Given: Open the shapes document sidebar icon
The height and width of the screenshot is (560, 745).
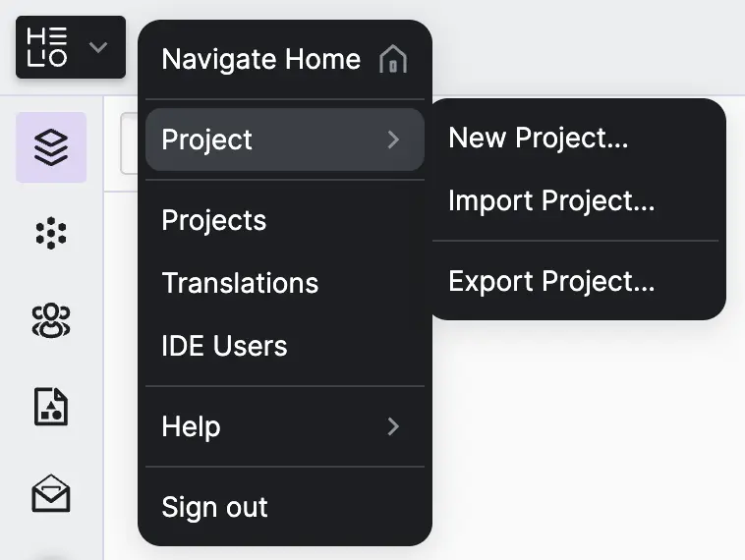Looking at the screenshot, I should [51, 406].
